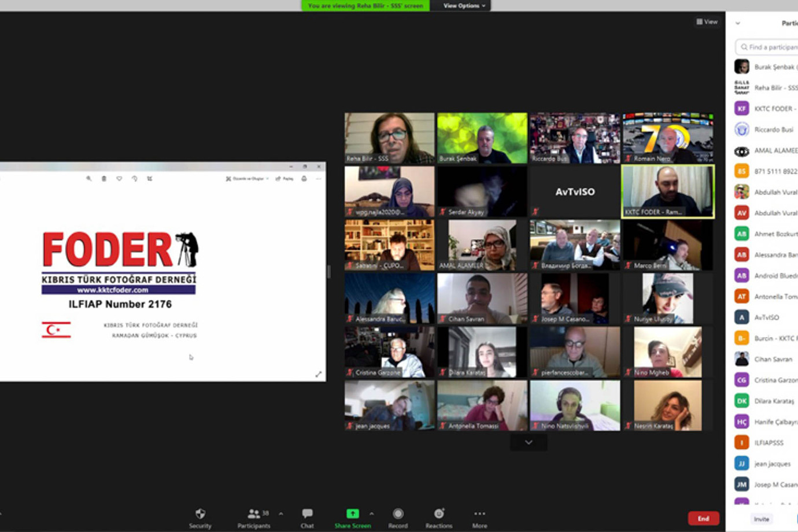Click the green Share Screen icon

(352, 513)
